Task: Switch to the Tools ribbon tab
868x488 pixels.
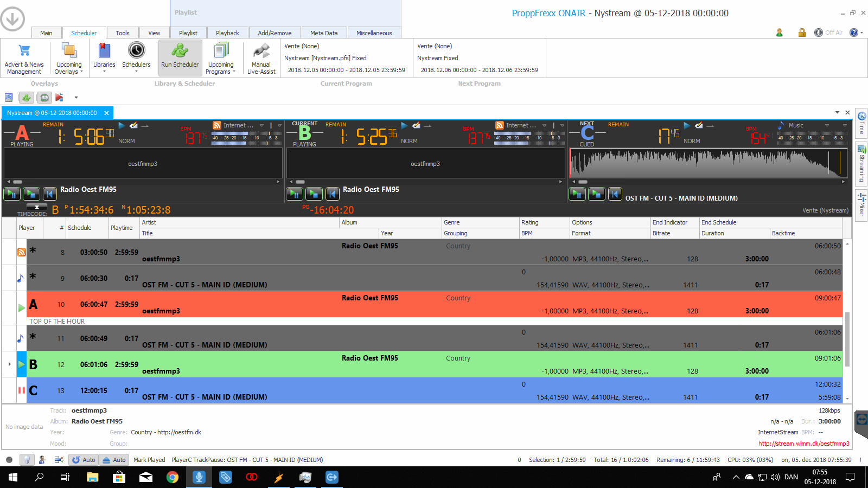Action: point(123,33)
